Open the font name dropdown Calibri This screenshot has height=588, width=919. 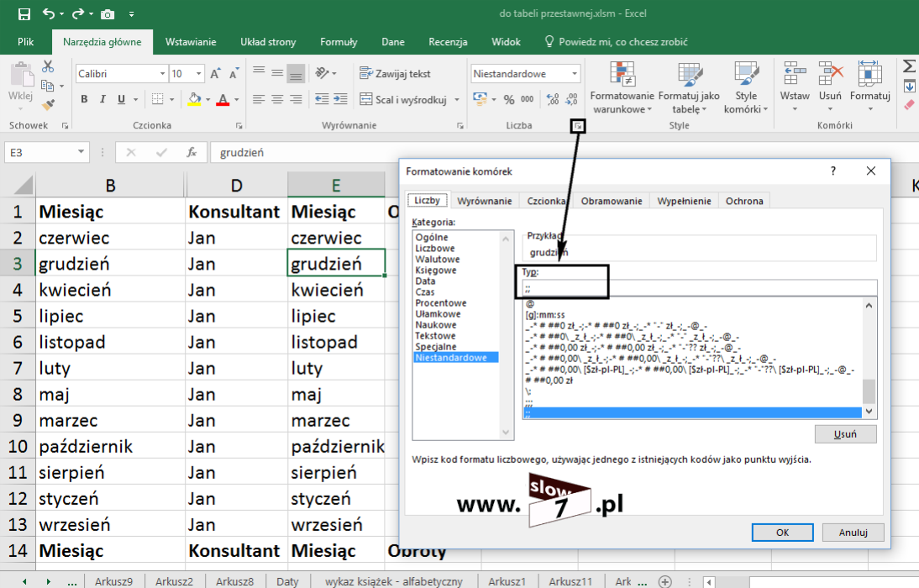(162, 74)
